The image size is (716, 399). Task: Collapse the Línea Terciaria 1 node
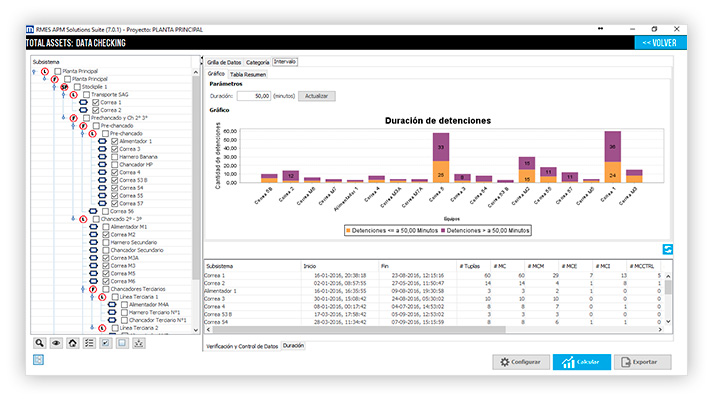click(x=92, y=297)
